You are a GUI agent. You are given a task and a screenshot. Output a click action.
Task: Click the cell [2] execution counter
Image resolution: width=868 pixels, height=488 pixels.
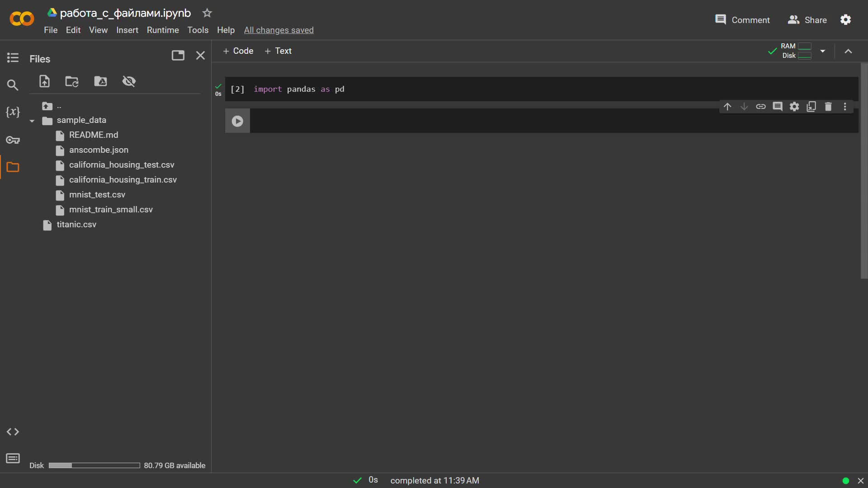pyautogui.click(x=237, y=89)
